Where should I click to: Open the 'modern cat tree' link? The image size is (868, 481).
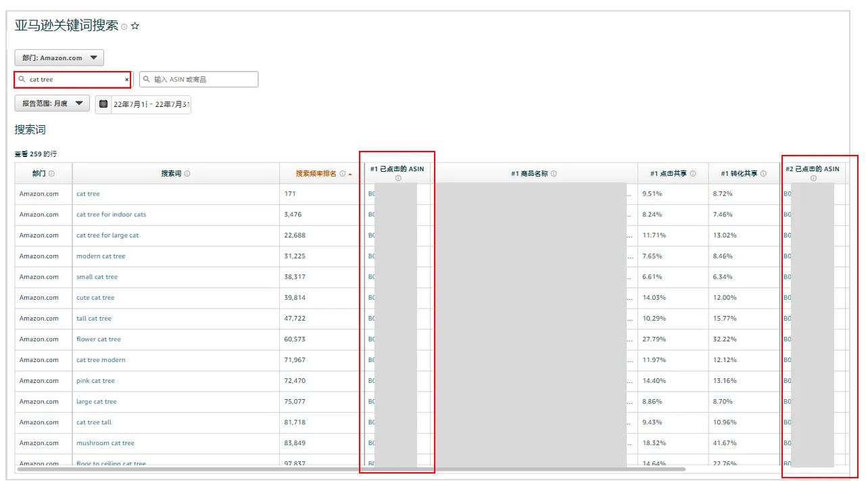pos(101,256)
